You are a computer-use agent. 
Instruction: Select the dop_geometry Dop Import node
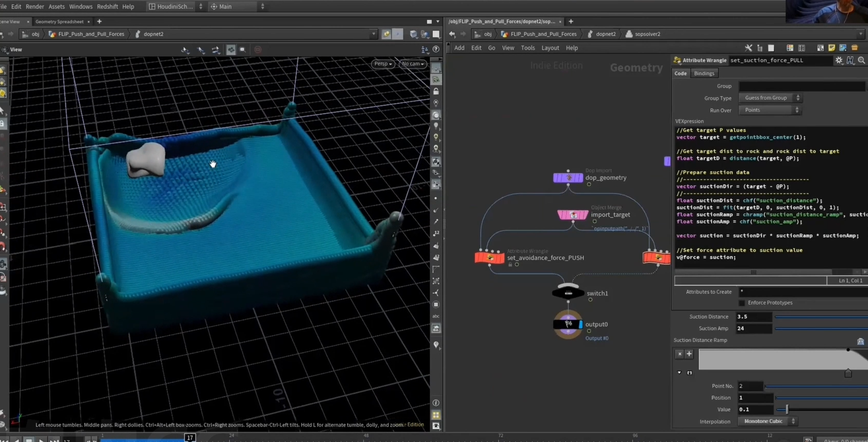point(568,178)
